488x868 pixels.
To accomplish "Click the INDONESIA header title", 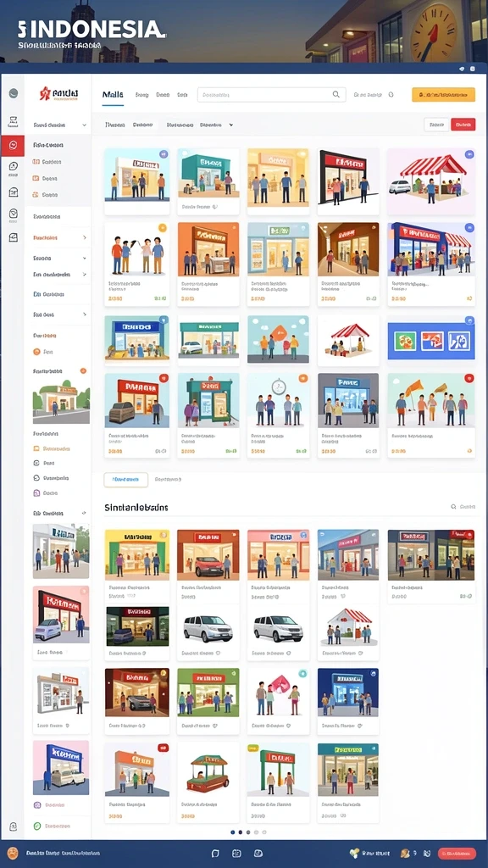I will 91,30.
